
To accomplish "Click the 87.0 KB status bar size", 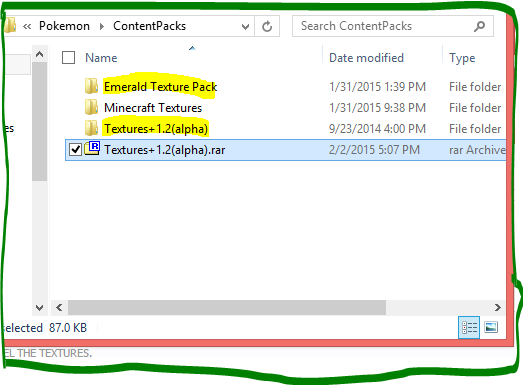I will pos(68,328).
